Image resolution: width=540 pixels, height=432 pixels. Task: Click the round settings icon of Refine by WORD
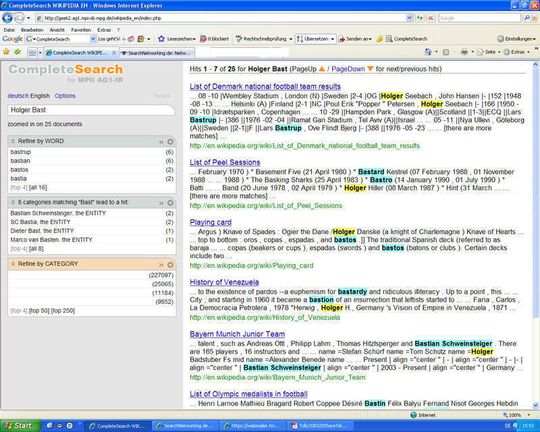click(x=170, y=142)
